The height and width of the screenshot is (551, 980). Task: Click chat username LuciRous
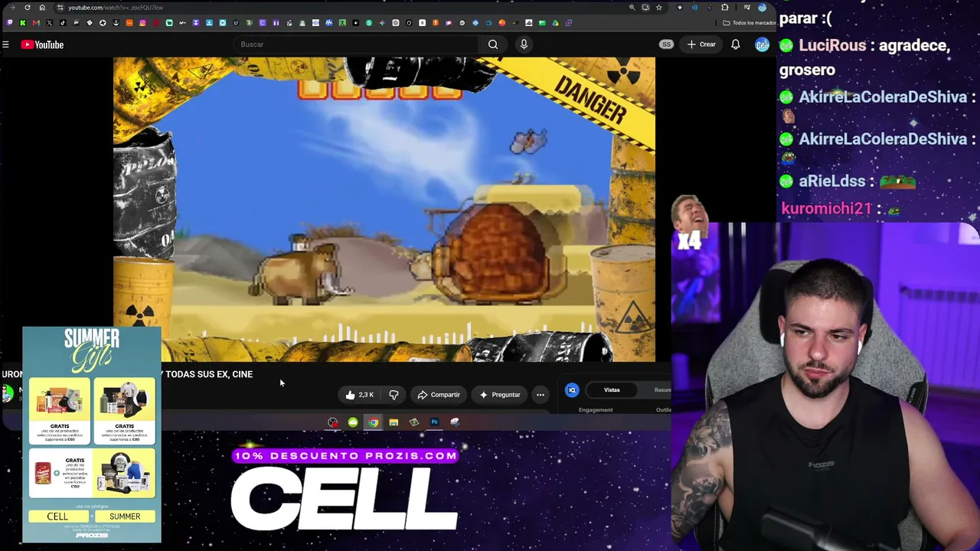click(x=832, y=45)
